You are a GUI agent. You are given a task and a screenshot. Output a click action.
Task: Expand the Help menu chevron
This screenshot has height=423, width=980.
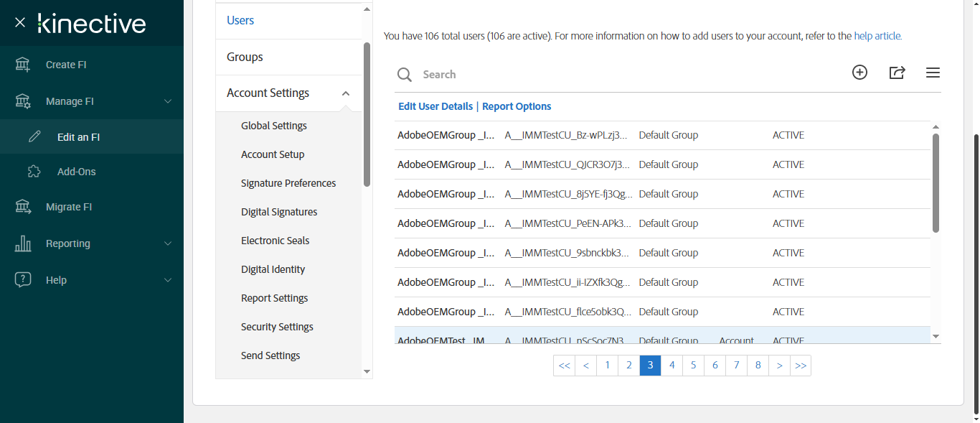pos(168,280)
